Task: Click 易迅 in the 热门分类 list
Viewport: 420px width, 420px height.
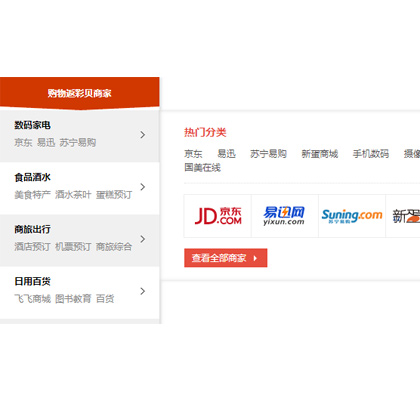Action: pos(226,154)
